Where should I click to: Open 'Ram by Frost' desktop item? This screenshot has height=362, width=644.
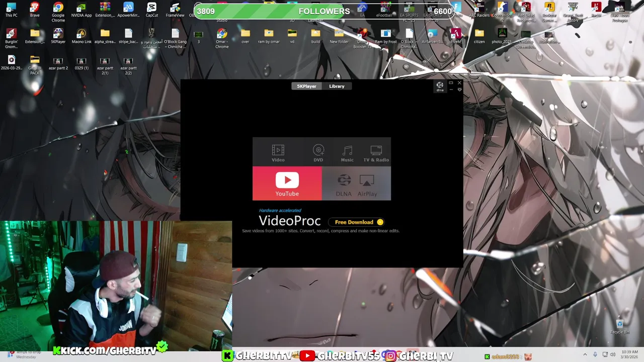pyautogui.click(x=386, y=36)
